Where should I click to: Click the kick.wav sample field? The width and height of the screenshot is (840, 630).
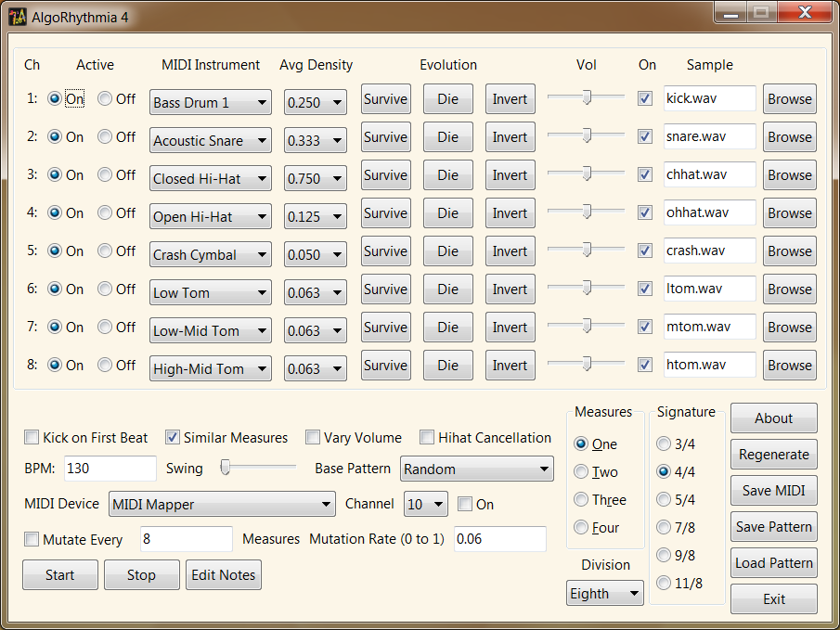(710, 98)
